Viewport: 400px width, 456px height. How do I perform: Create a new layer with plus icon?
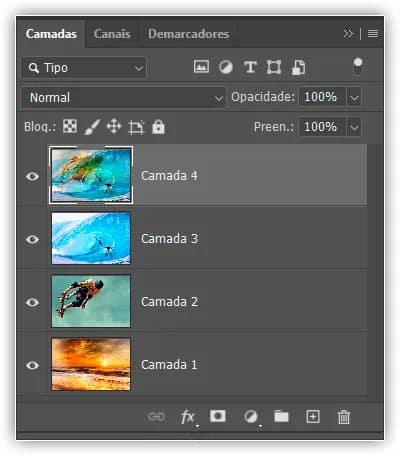click(x=313, y=417)
